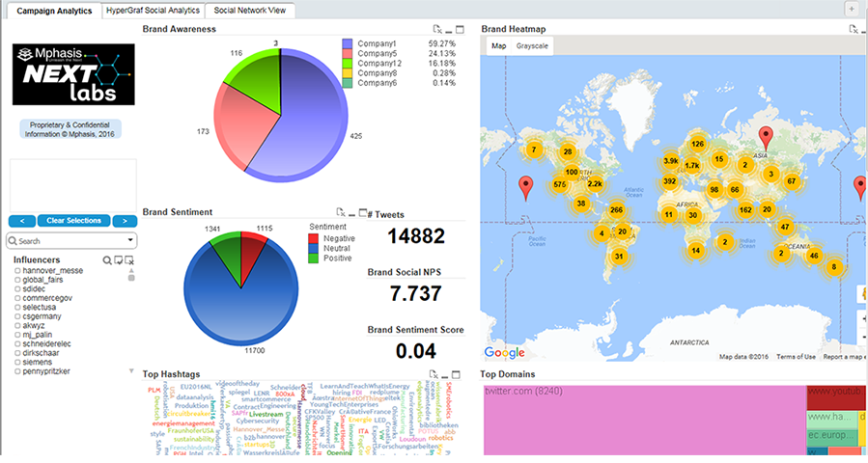This screenshot has height=463, width=868.
Task: Click Company12 green legend swatch
Action: (x=347, y=64)
